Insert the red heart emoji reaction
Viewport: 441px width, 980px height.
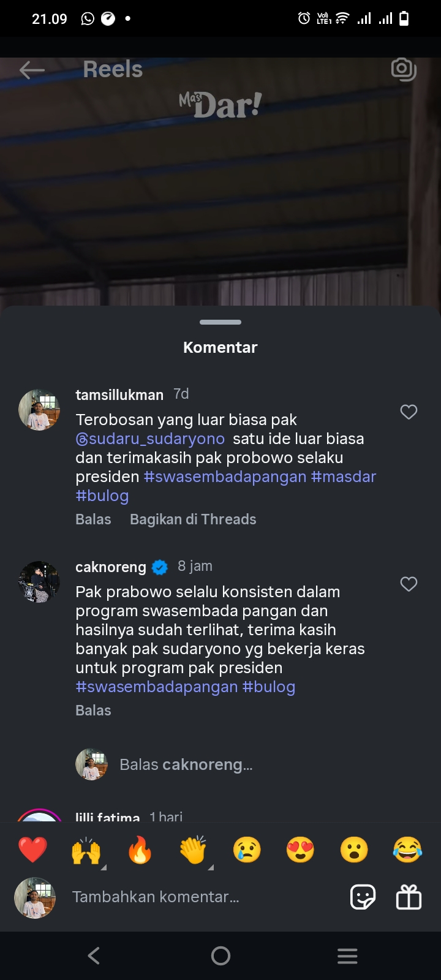click(32, 850)
